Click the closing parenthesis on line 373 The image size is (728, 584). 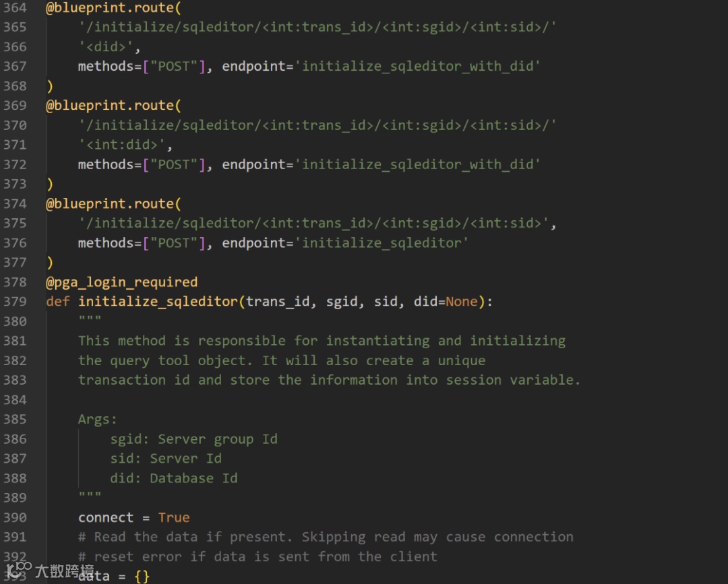50,184
